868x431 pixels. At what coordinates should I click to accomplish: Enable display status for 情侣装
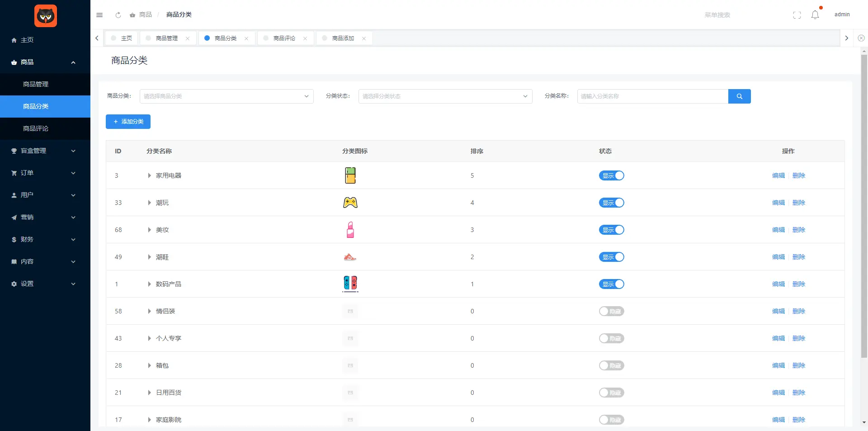(611, 311)
